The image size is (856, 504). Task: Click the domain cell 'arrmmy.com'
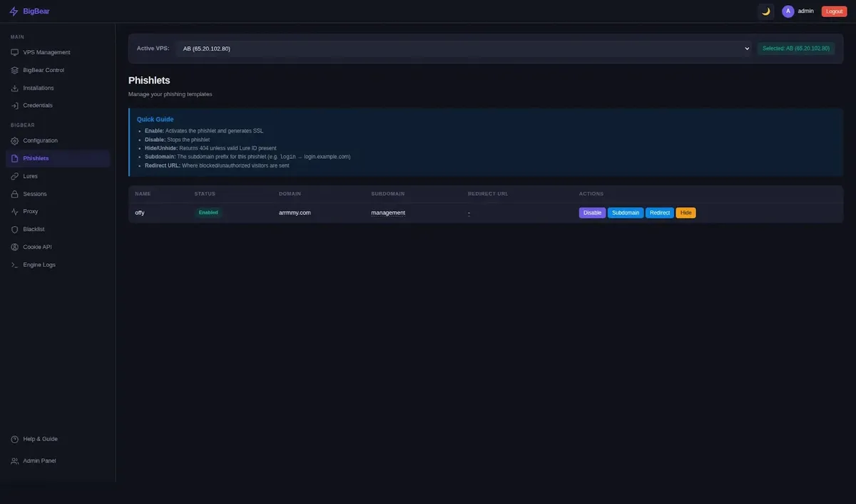[x=295, y=212]
